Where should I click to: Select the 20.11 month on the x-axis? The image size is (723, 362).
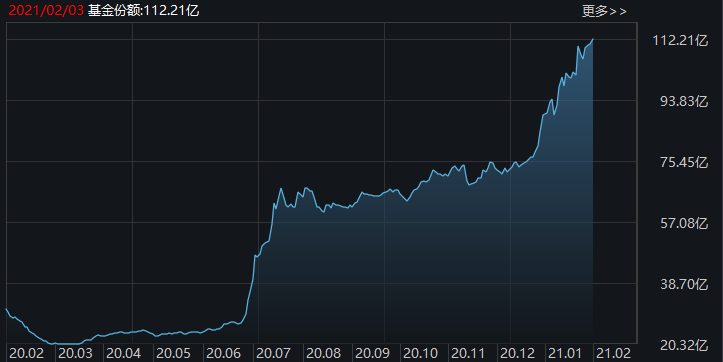(x=468, y=354)
